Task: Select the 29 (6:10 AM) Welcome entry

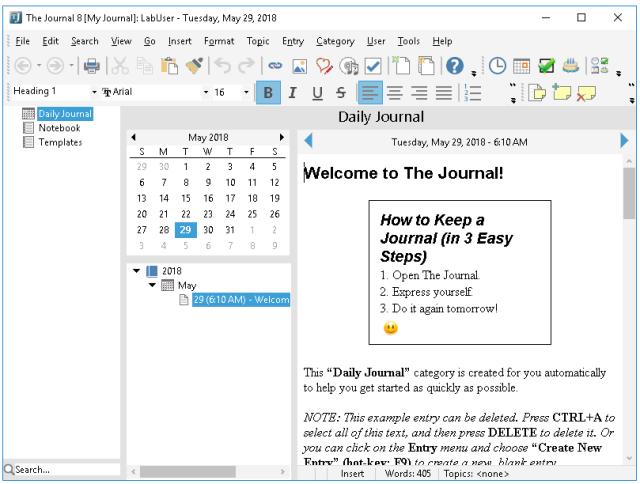Action: (241, 300)
